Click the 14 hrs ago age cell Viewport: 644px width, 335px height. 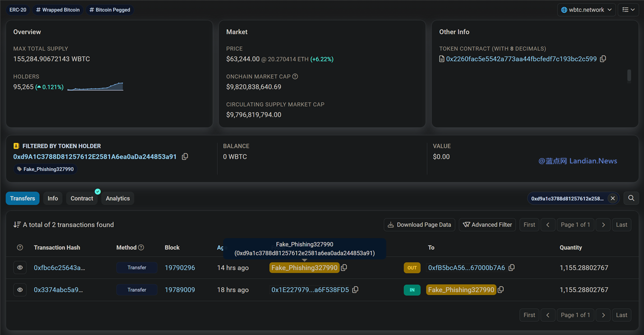[233, 268]
